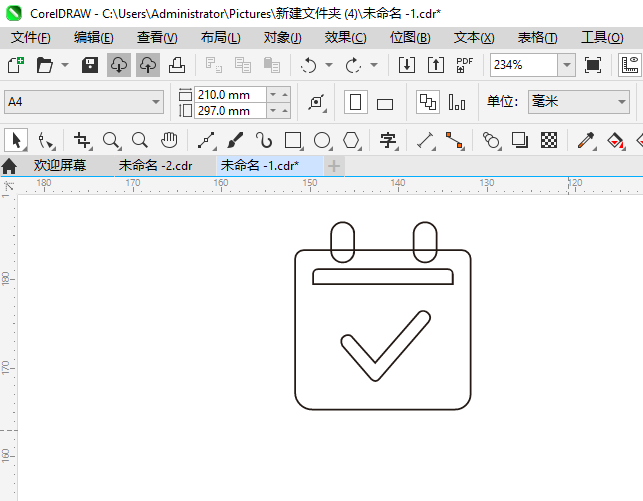Click the Export icon
Screen dimensions: 643x501
point(436,65)
